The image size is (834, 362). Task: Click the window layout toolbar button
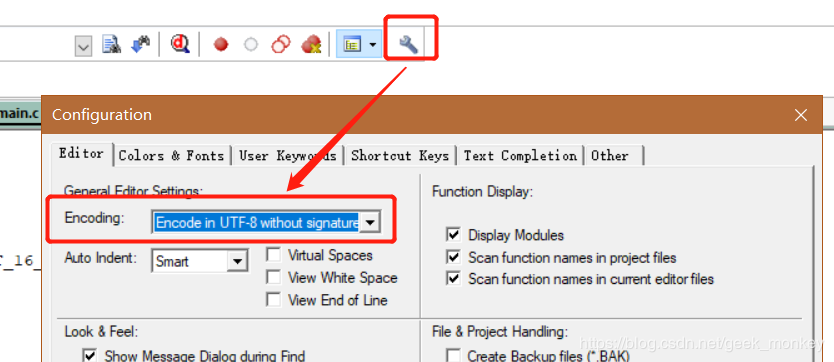tap(352, 45)
